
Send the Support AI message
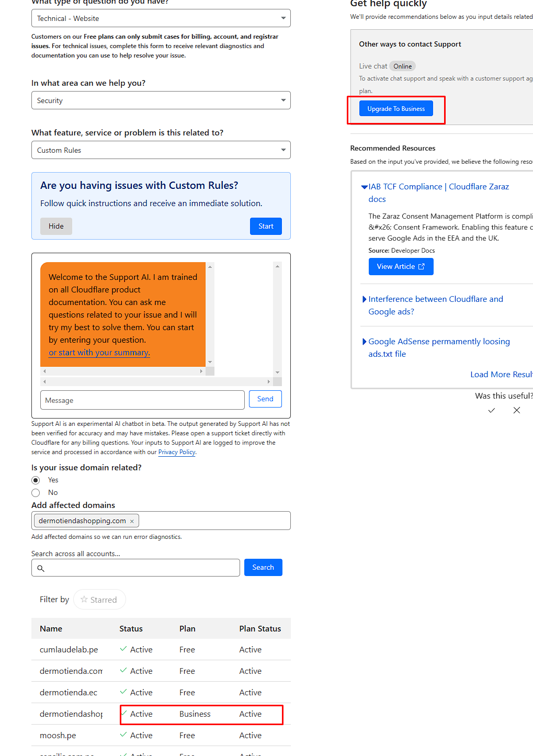pyautogui.click(x=265, y=399)
